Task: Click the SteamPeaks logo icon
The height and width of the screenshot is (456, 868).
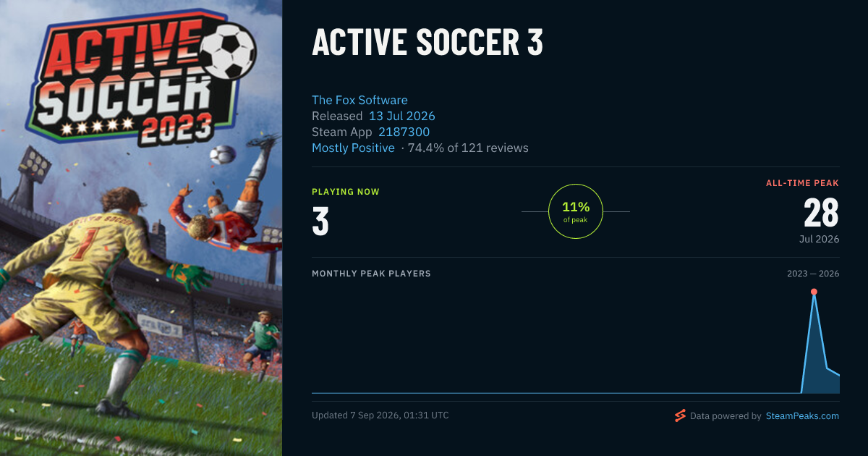Action: 680,415
